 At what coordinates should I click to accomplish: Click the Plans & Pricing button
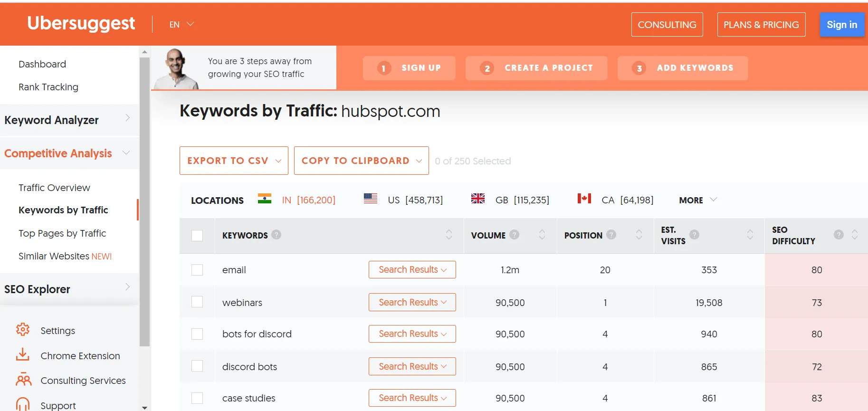761,25
